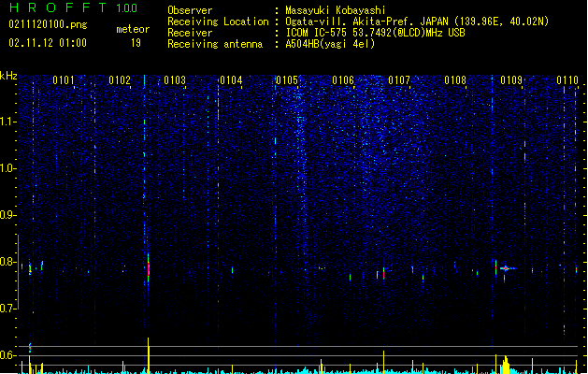Click the 0.9 kHz frequency label
This screenshot has height=374, width=588.
(7, 215)
